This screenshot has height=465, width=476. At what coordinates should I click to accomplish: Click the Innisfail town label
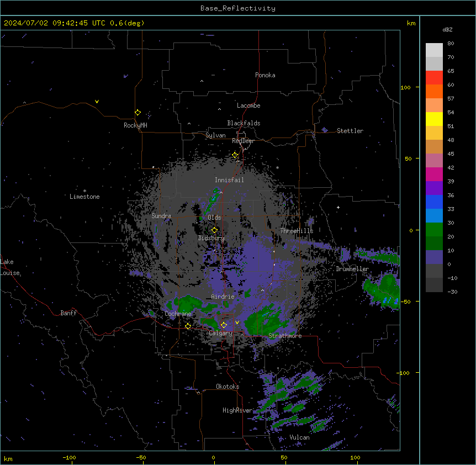point(229,180)
